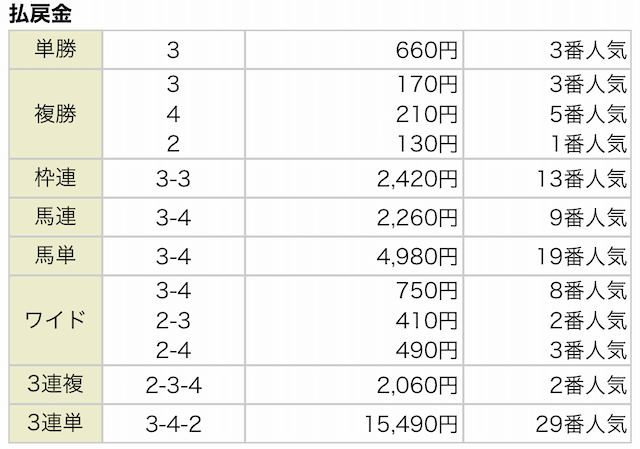Select the 馬連 row label
Screen dimensions: 640x449
(x=55, y=215)
